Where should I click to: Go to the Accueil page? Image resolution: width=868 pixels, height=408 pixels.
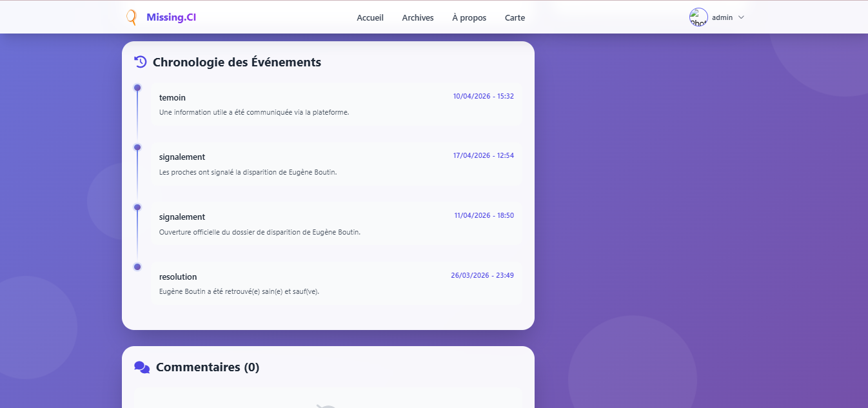point(370,17)
